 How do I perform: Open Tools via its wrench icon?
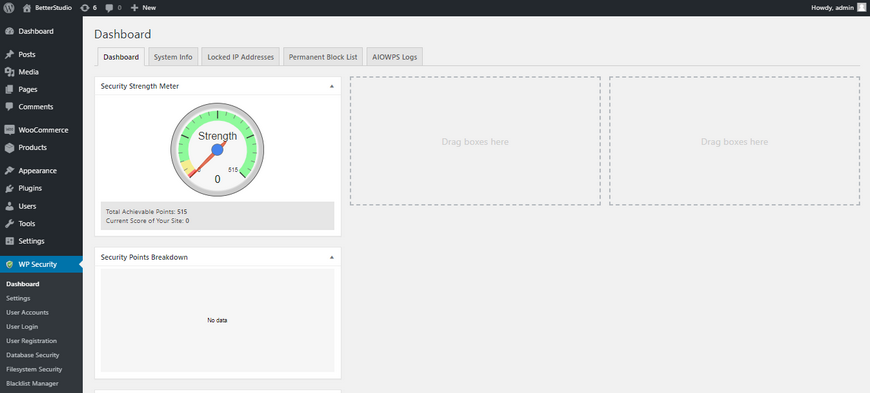click(x=9, y=224)
